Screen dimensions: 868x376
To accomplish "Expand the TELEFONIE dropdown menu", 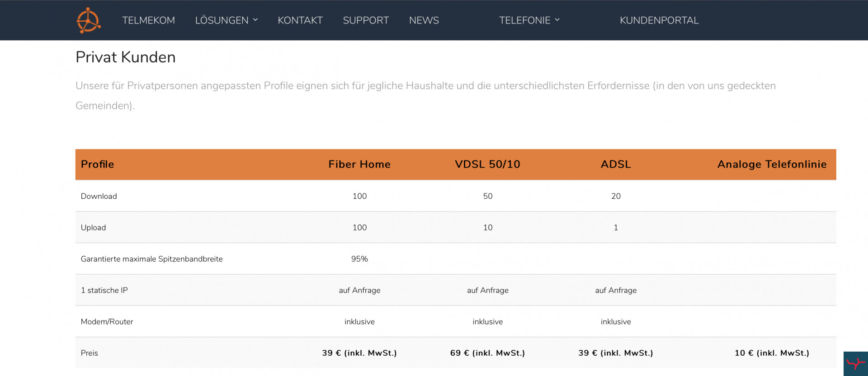I will pyautogui.click(x=529, y=20).
